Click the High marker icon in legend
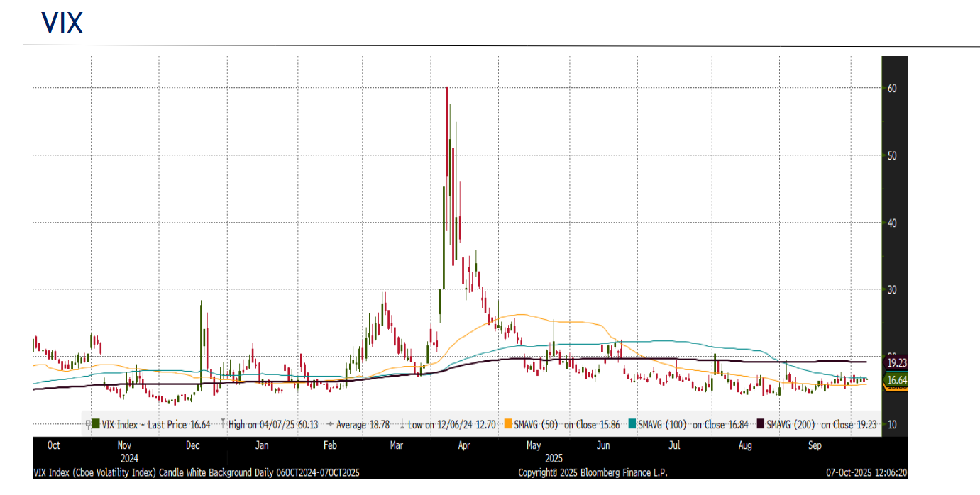 tap(222, 425)
